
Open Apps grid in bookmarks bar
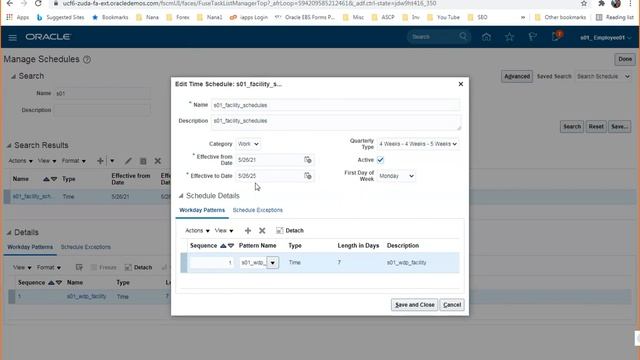(18, 17)
